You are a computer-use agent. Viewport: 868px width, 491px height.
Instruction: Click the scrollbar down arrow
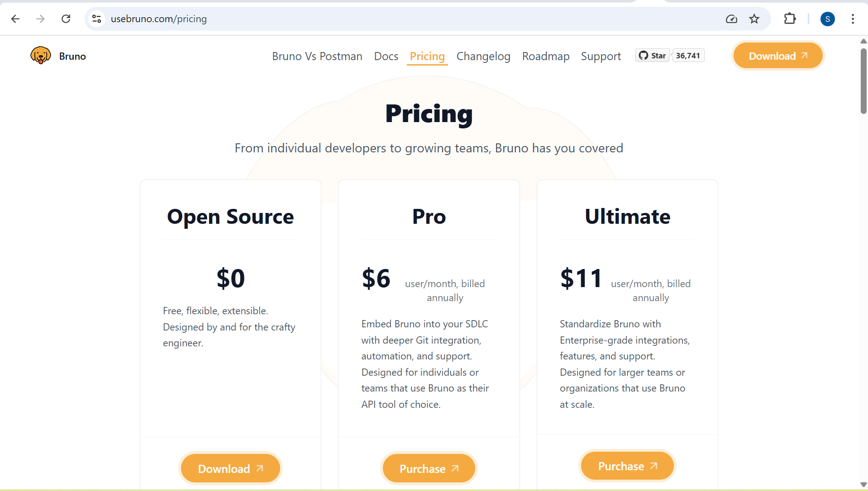[x=863, y=484]
